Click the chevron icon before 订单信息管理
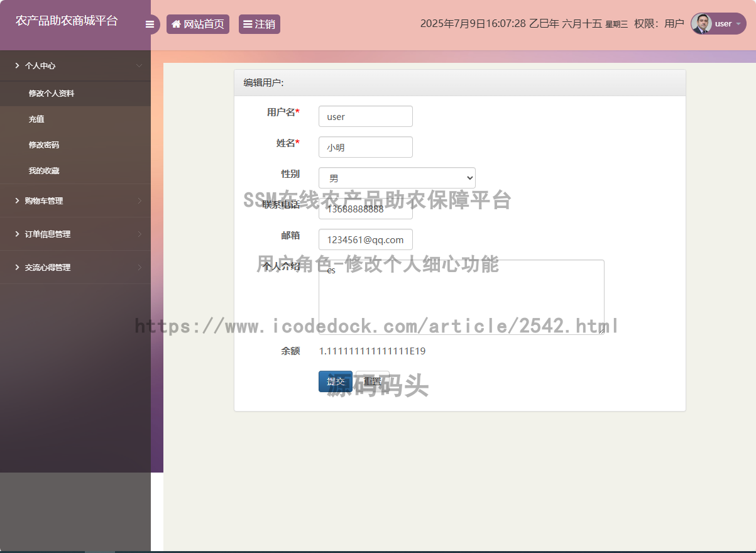 pos(17,234)
